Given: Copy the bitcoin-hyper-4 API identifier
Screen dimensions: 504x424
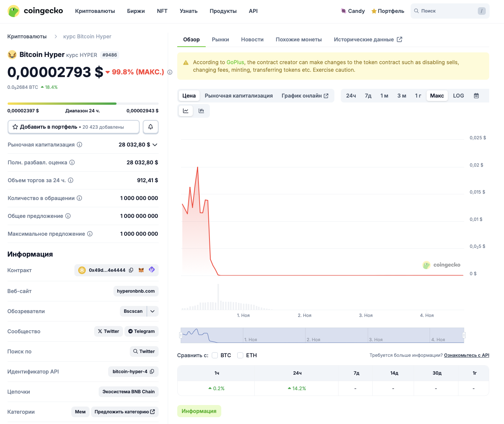Looking at the screenshot, I should [x=153, y=372].
